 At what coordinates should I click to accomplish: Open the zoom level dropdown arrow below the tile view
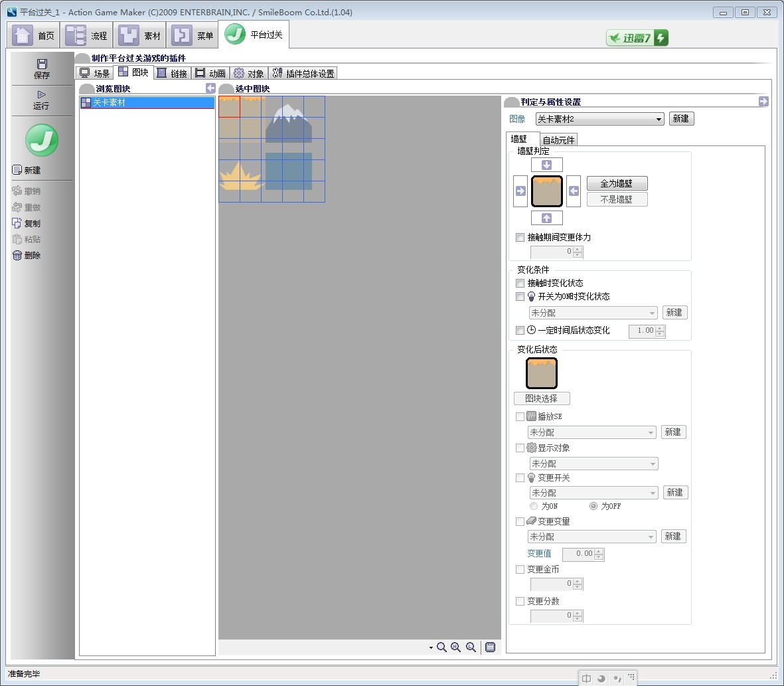(x=431, y=648)
